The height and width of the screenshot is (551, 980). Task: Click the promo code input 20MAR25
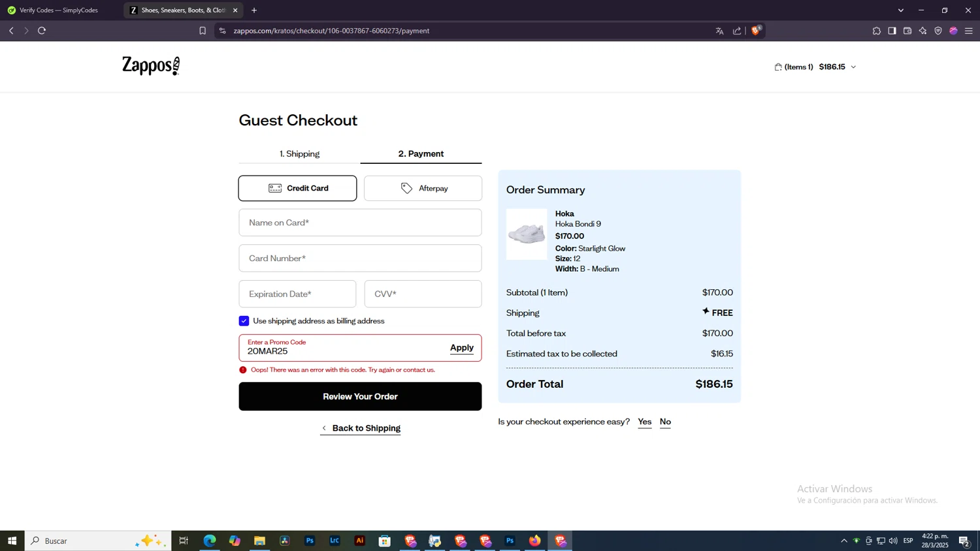pyautogui.click(x=343, y=348)
